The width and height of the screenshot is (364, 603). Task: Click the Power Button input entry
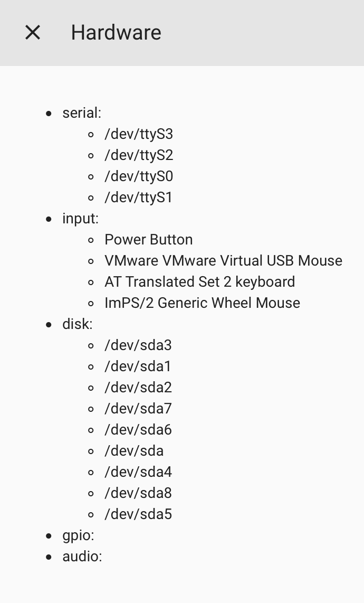[x=149, y=239]
